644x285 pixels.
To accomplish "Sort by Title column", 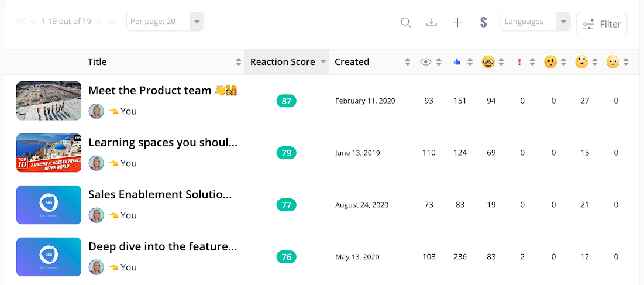I will coord(239,62).
